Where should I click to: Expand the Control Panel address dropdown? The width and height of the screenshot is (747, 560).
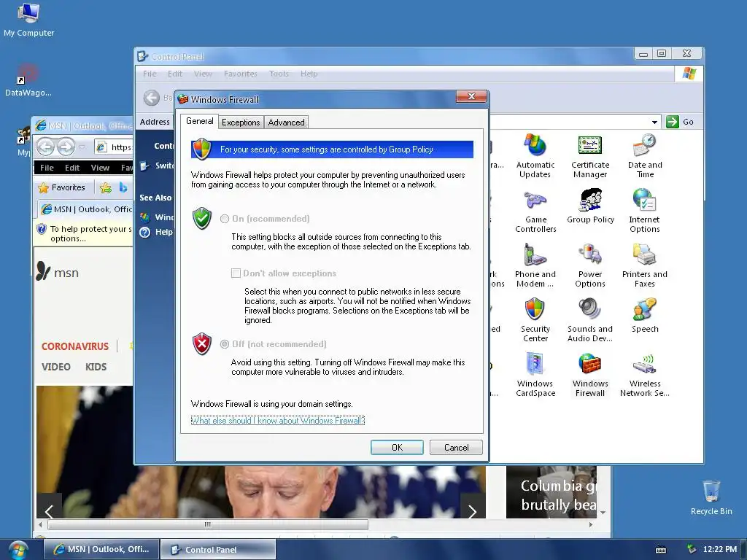pos(654,122)
